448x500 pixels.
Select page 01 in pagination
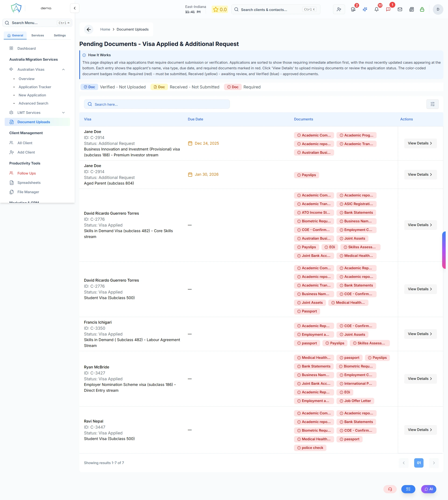pos(419,463)
